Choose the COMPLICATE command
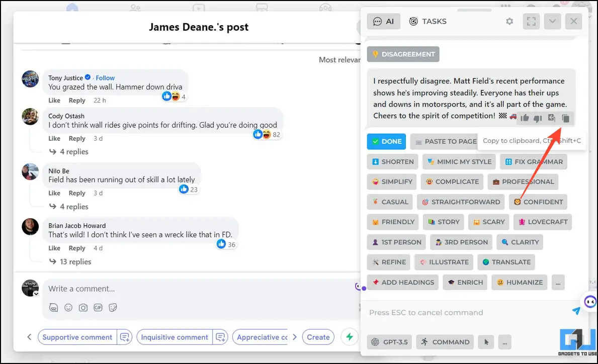Image resolution: width=598 pixels, height=364 pixels. tap(452, 182)
